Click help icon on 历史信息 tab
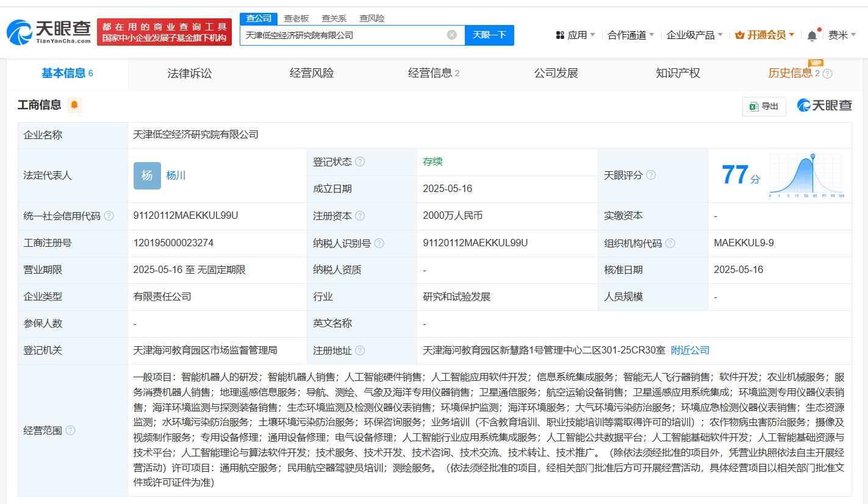Viewport: 868px width, 504px height. tap(827, 74)
